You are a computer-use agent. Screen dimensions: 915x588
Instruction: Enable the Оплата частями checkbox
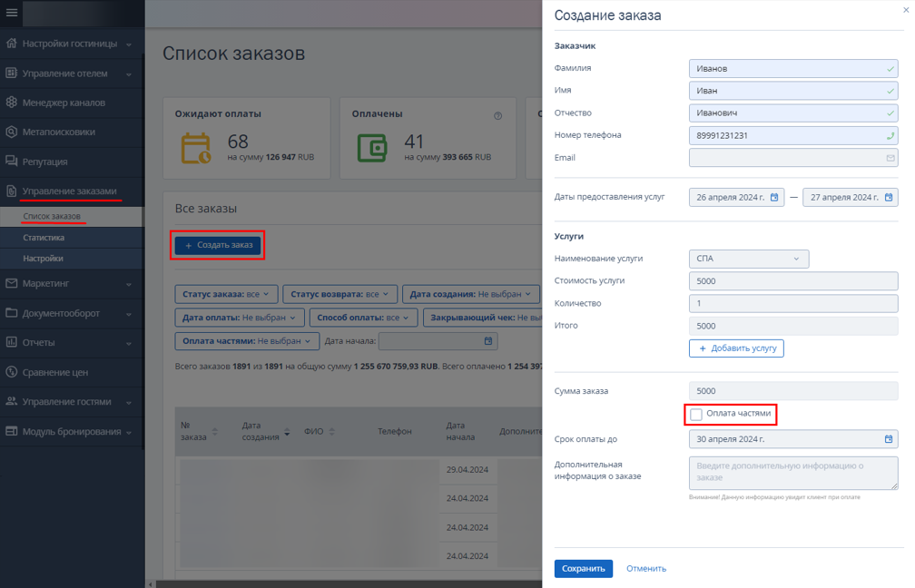pos(696,414)
